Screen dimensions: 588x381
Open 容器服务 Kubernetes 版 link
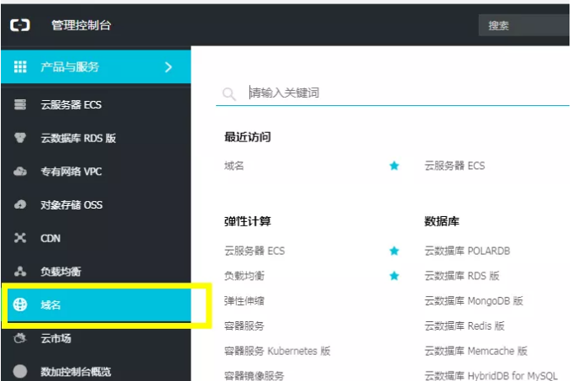pos(277,351)
